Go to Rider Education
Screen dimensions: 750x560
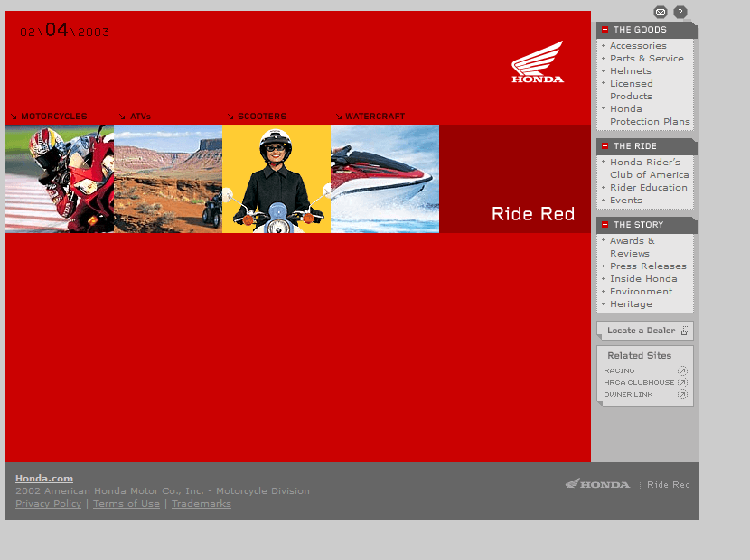[649, 188]
